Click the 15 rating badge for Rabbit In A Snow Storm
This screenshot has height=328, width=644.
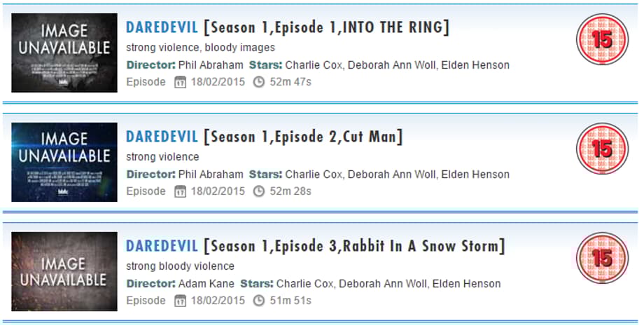602,259
